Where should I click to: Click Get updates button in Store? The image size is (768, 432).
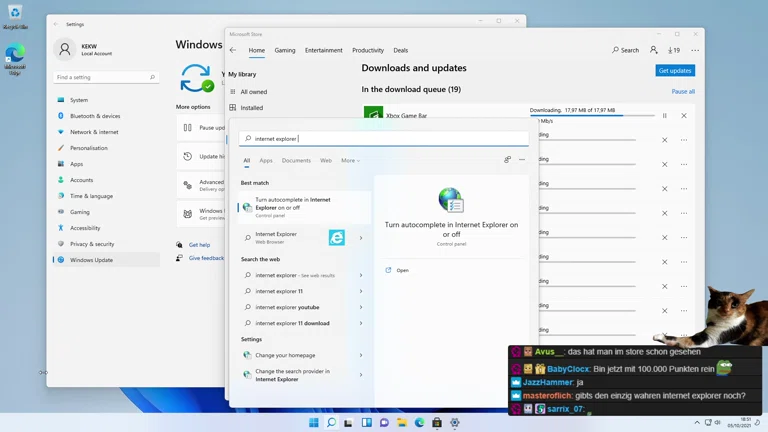point(675,71)
